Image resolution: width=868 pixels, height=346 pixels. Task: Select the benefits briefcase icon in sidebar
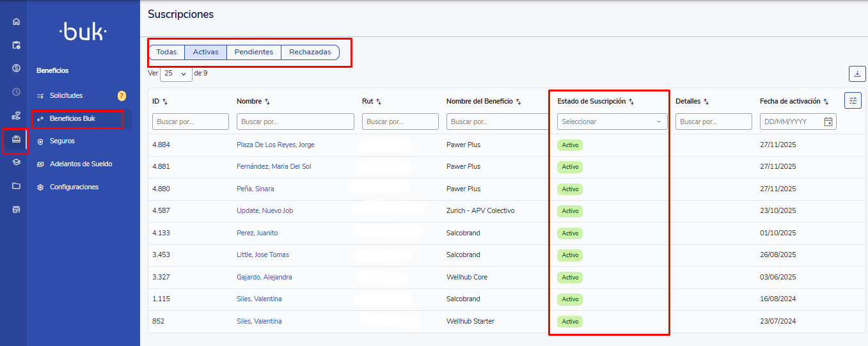point(16,139)
